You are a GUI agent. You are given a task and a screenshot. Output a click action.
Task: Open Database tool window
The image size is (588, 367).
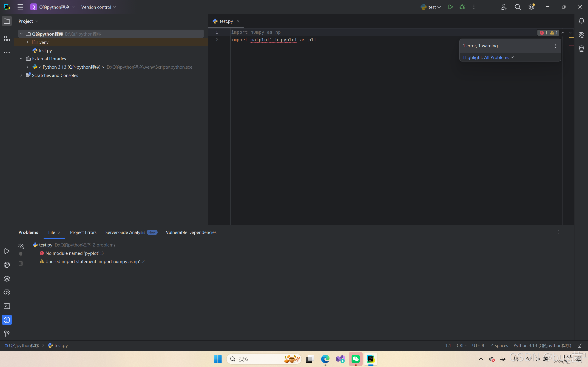[x=581, y=49]
